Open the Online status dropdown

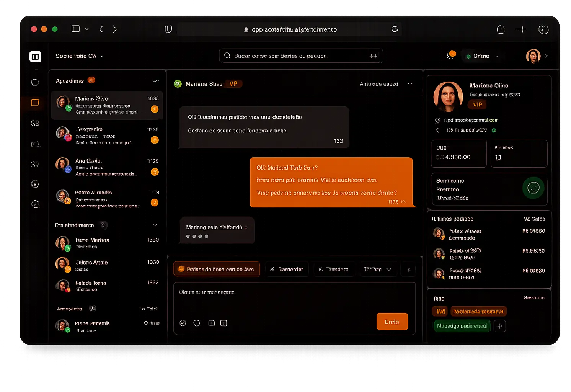click(482, 56)
